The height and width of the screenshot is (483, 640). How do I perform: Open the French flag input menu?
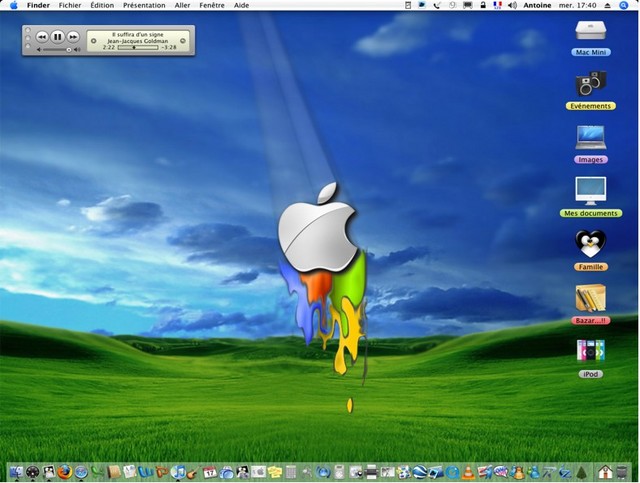(497, 5)
